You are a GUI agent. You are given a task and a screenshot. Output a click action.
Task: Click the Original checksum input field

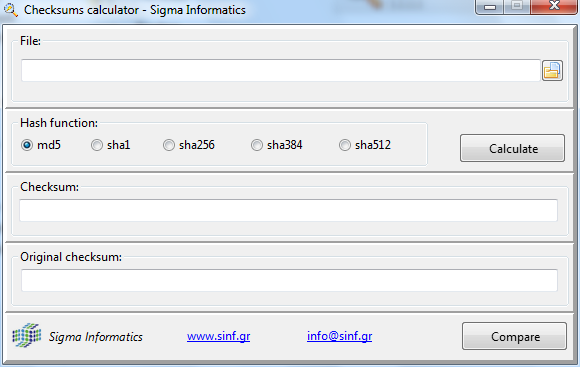289,280
